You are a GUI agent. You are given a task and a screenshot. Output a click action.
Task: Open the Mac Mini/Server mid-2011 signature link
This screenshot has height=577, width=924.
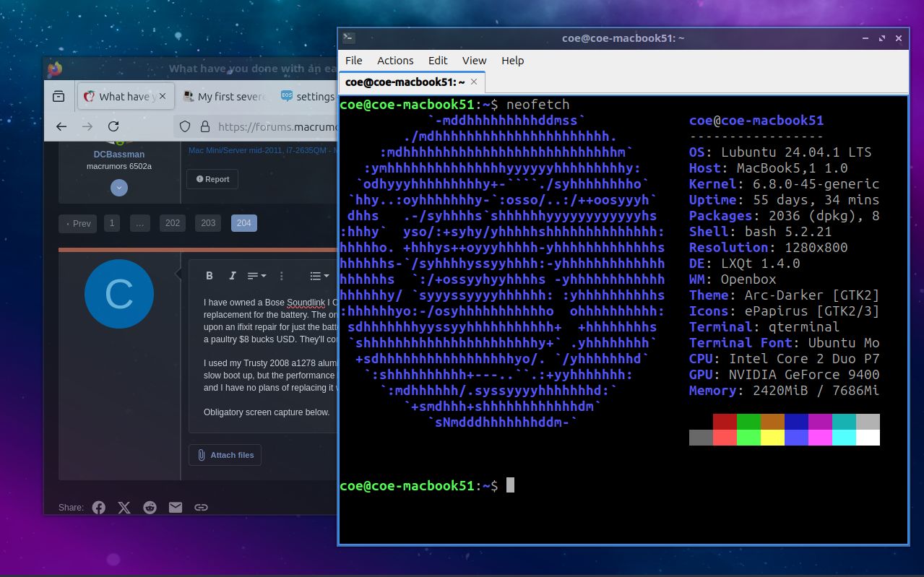coord(262,150)
